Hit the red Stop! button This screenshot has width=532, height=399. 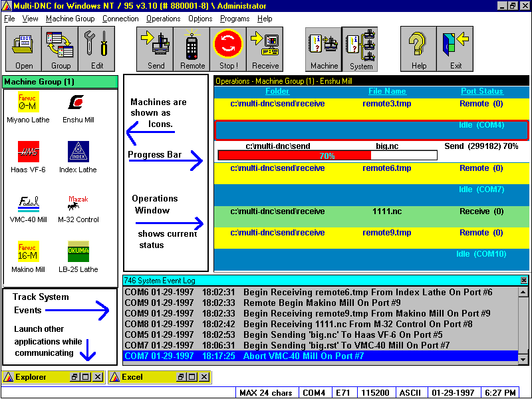pyautogui.click(x=228, y=49)
